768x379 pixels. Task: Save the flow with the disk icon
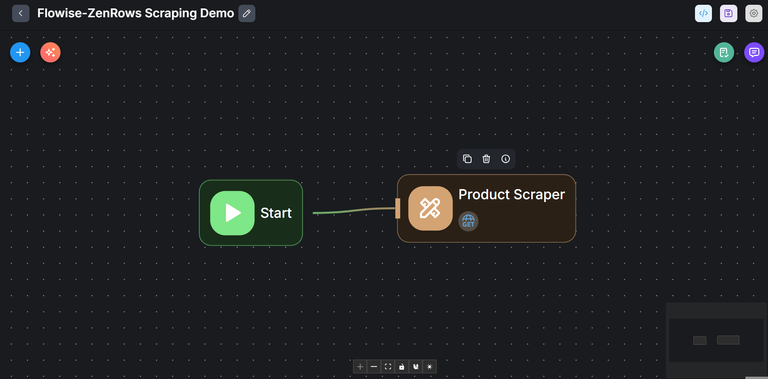click(728, 13)
